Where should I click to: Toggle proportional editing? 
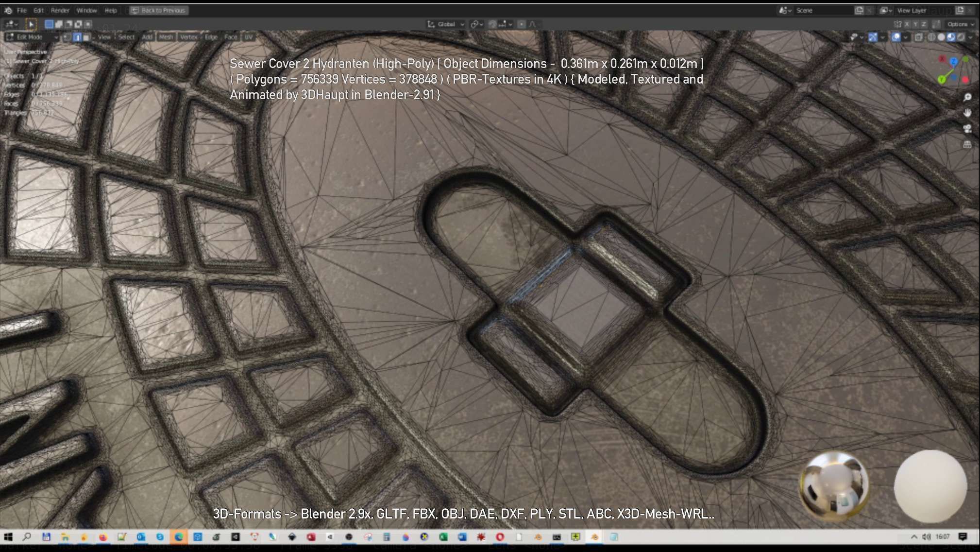[522, 24]
